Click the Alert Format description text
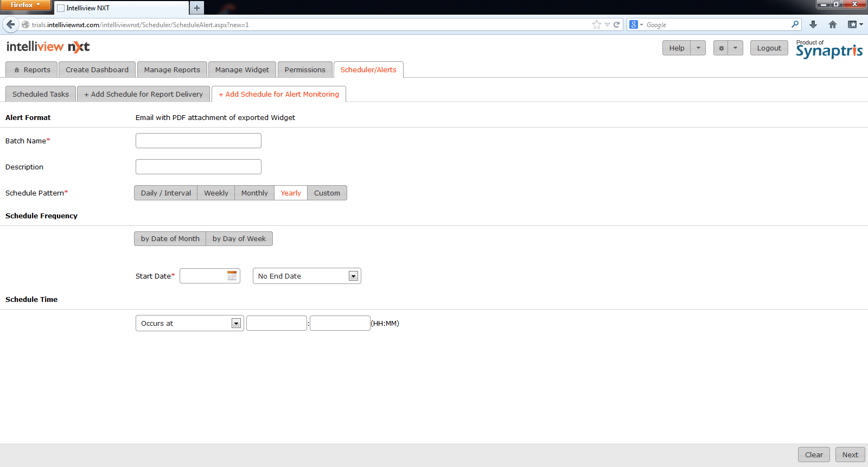The width and height of the screenshot is (868, 467). click(215, 117)
